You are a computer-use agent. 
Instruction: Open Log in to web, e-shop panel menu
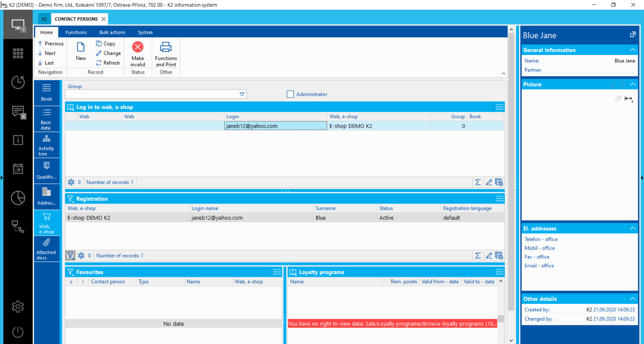tap(499, 107)
